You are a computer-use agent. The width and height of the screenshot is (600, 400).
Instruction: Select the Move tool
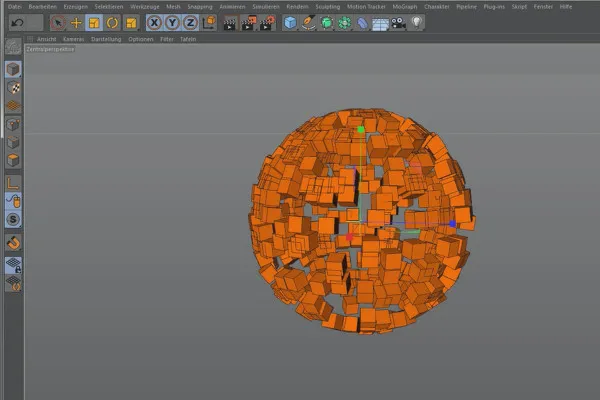coord(76,23)
